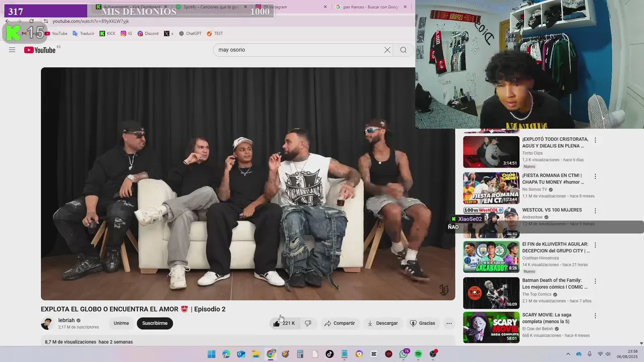Clear the 'may osorio' search text
Viewport: 644px width, 362px height.
[387, 50]
